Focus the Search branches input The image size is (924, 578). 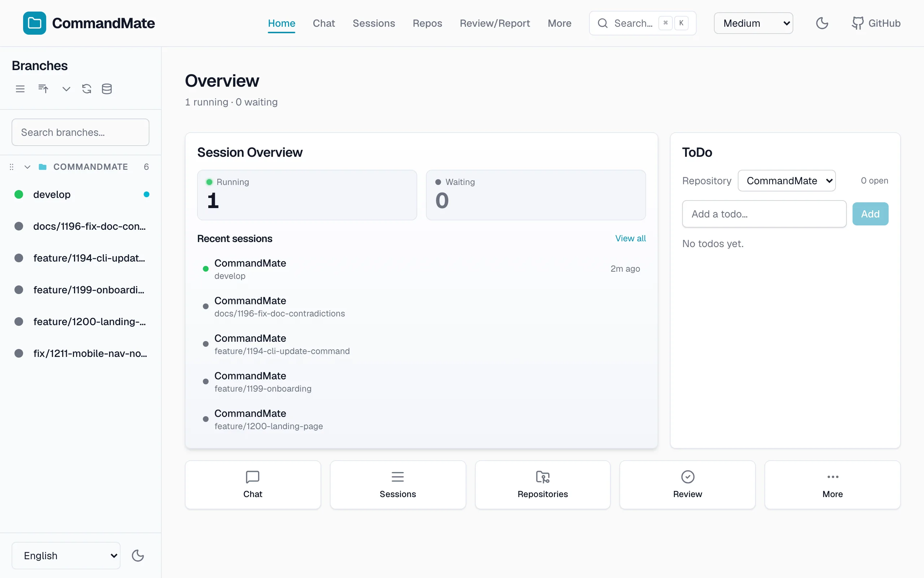pyautogui.click(x=80, y=132)
